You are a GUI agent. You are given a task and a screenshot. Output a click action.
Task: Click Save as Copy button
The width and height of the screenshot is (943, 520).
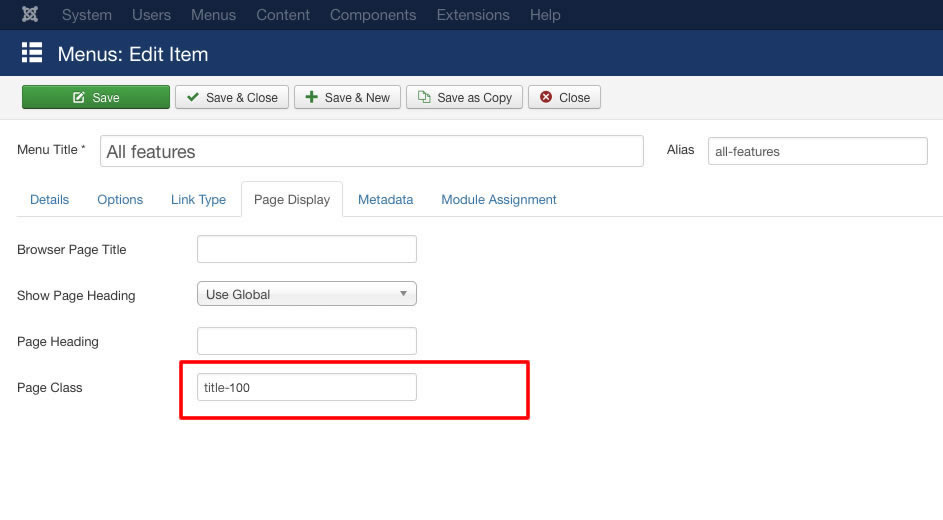tap(464, 97)
